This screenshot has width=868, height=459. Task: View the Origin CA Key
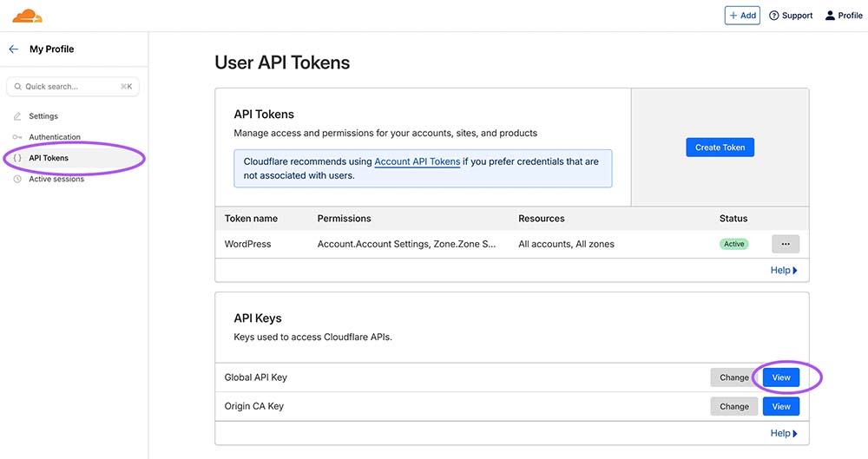tap(781, 406)
